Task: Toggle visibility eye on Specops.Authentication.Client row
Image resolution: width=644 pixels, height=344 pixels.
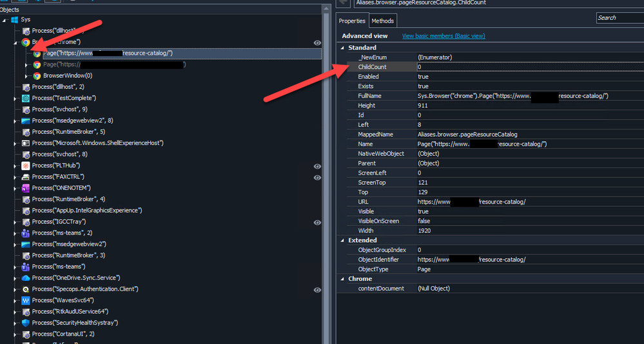Action: click(317, 290)
